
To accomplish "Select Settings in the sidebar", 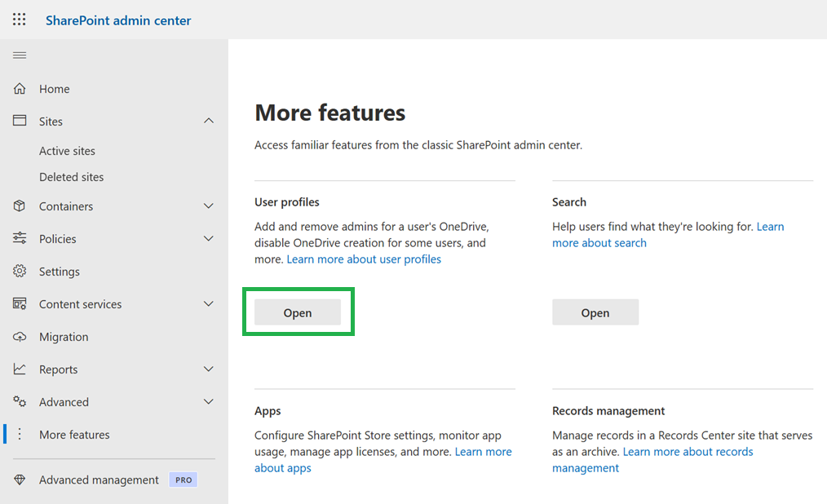I will coord(59,272).
